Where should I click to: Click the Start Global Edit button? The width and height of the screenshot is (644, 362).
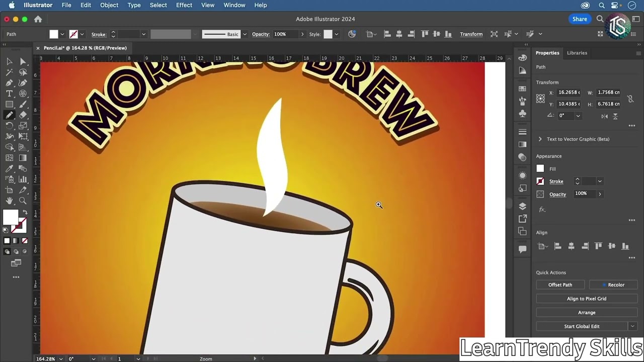(x=582, y=326)
